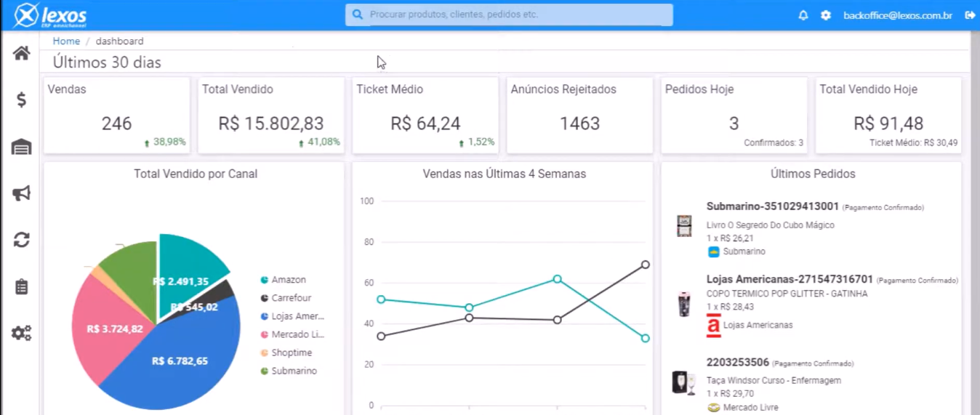Click the logout arrow icon

(970, 15)
